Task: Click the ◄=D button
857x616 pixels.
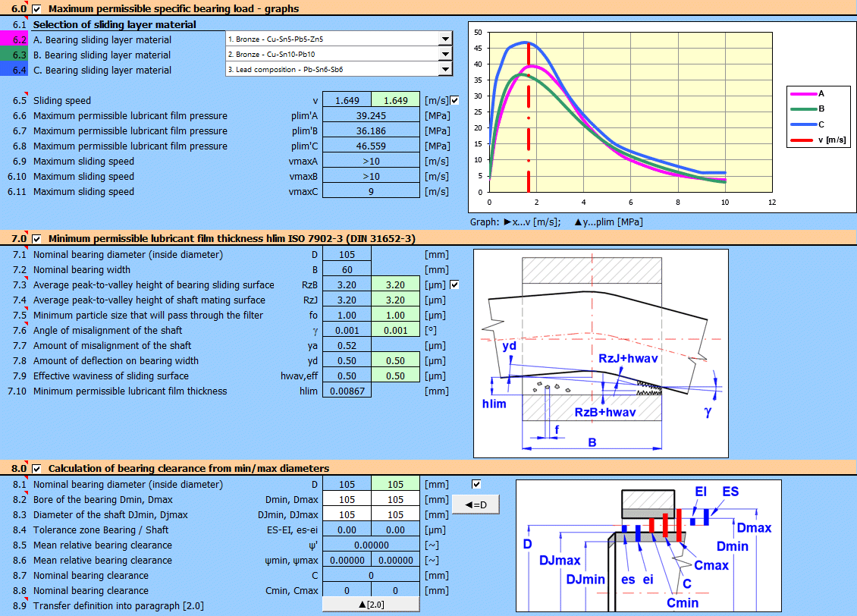Action: (476, 504)
